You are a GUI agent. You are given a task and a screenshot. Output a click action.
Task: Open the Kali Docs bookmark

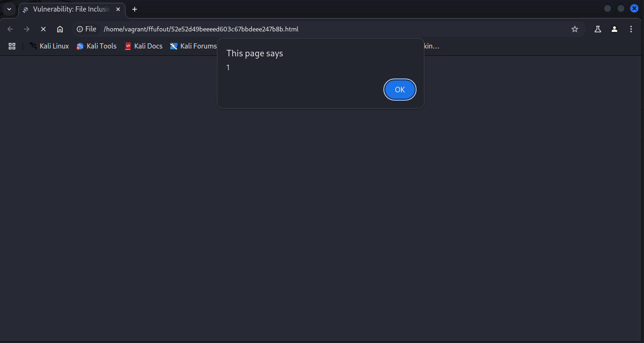(x=143, y=46)
